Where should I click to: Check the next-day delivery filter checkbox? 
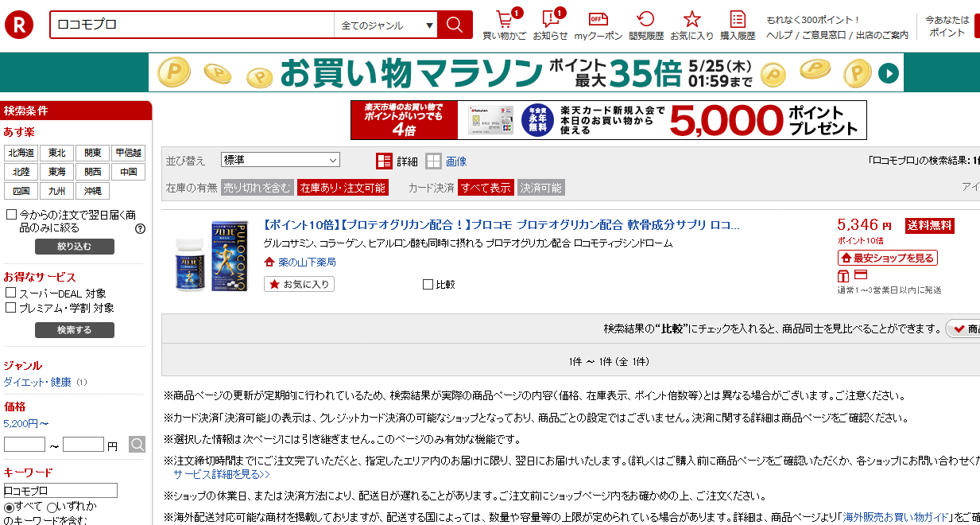point(11,215)
